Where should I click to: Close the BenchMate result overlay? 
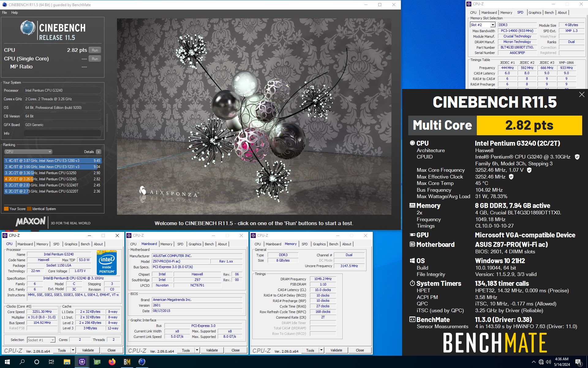pyautogui.click(x=582, y=94)
